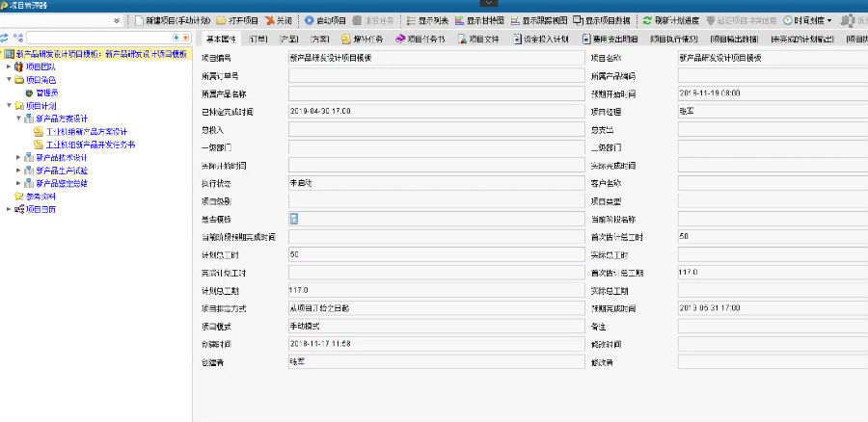The image size is (868, 422).
Task: Click the 项目名称 field
Action: click(x=773, y=58)
